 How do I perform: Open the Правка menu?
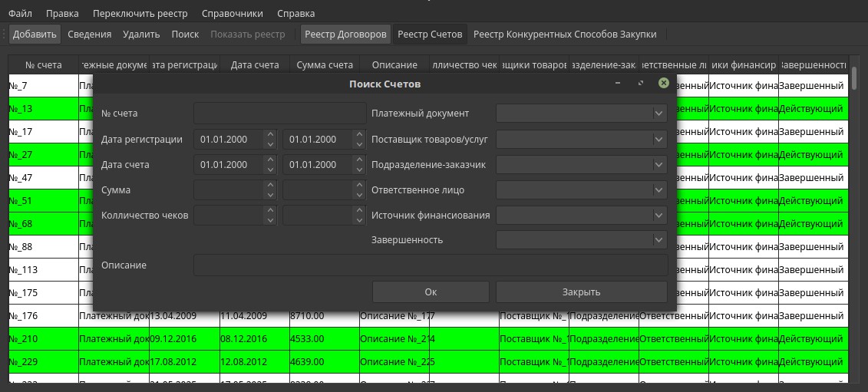[x=62, y=13]
